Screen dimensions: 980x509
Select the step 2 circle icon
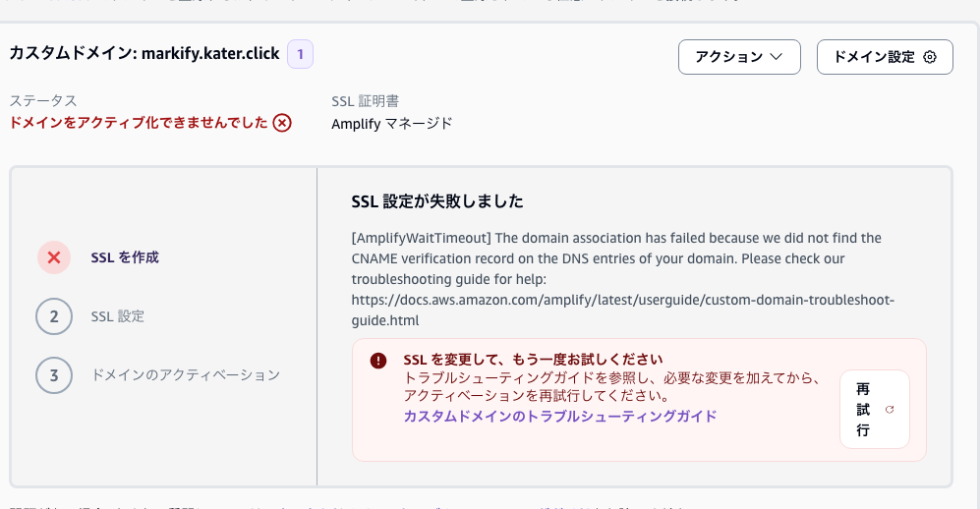click(x=54, y=316)
